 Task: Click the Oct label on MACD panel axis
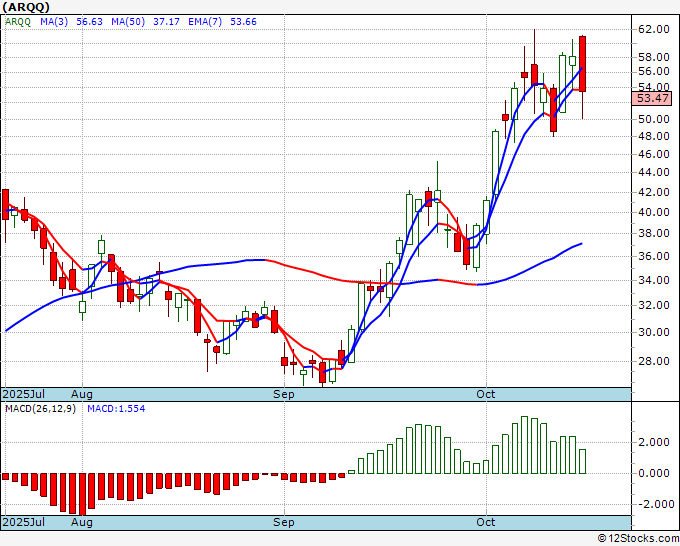click(486, 522)
